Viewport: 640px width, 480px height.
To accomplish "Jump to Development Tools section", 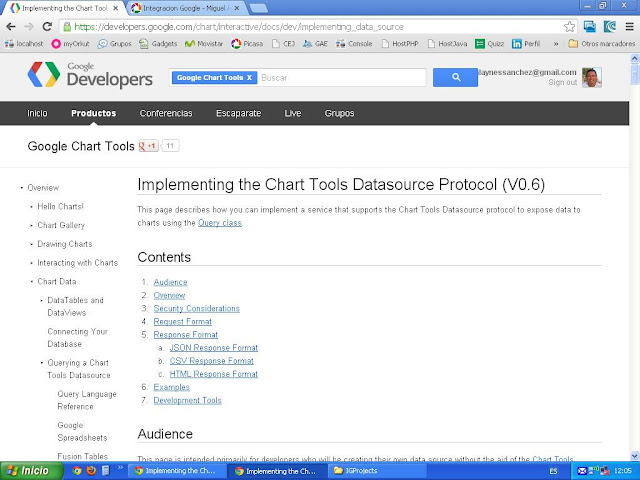I will click(187, 400).
